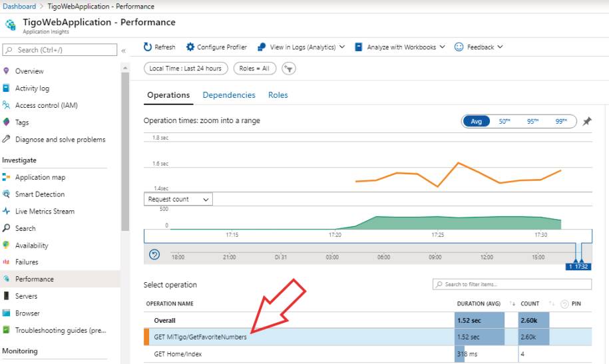The image size is (609, 364).
Task: Click the Live Metrics Stream pulse icon
Action: pyautogui.click(x=6, y=211)
